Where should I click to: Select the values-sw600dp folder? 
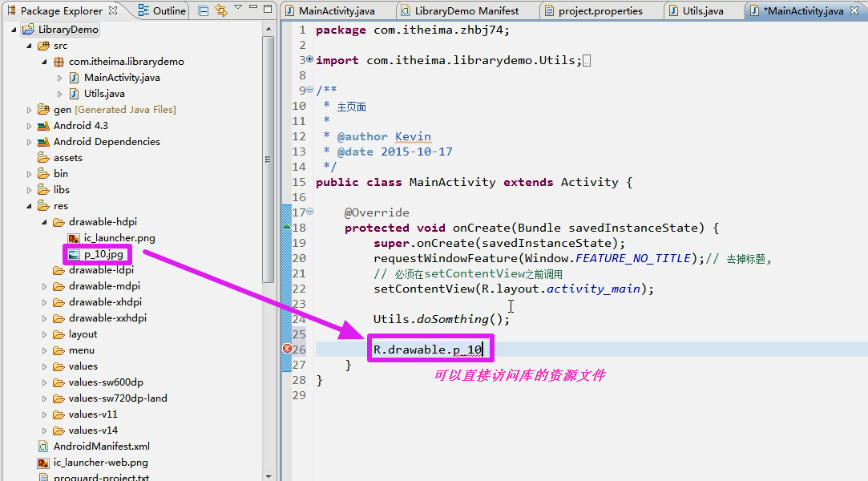tap(106, 382)
